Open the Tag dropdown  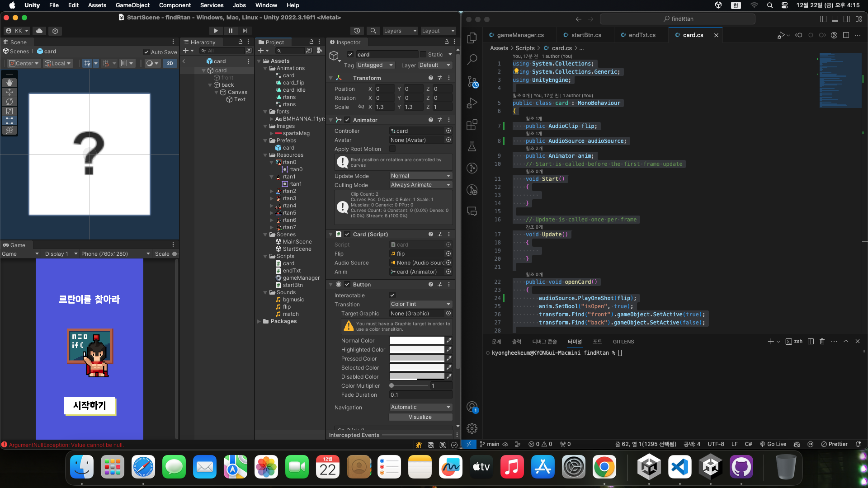click(376, 65)
